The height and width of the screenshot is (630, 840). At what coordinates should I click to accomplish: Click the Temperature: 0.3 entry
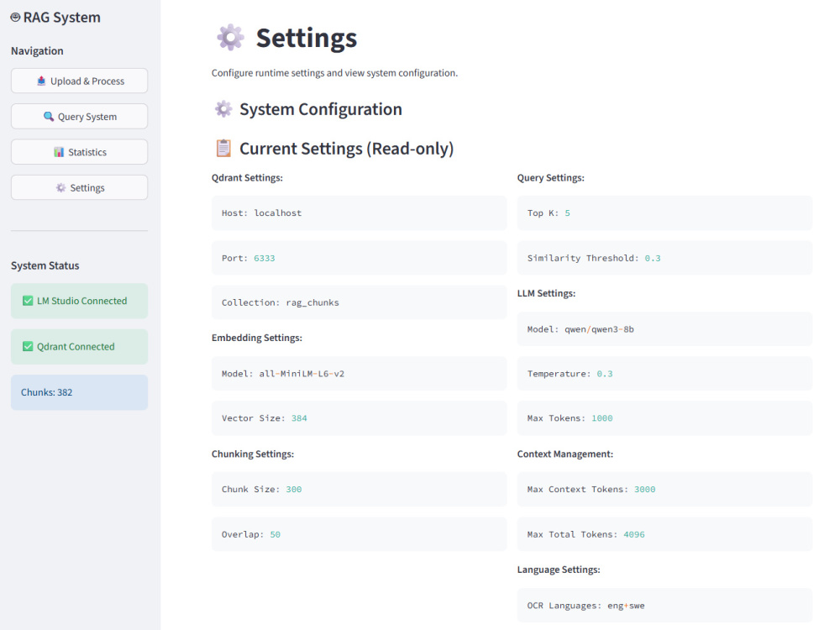pyautogui.click(x=664, y=374)
